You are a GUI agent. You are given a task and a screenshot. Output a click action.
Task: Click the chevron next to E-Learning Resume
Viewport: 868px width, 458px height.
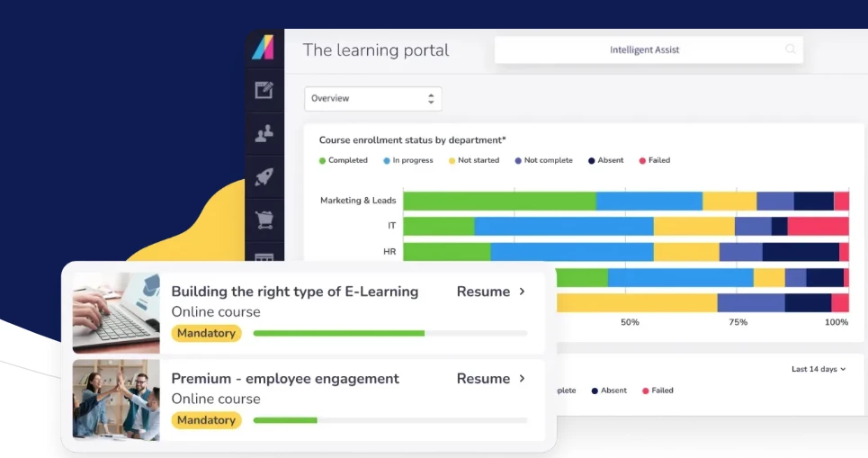[x=522, y=292]
